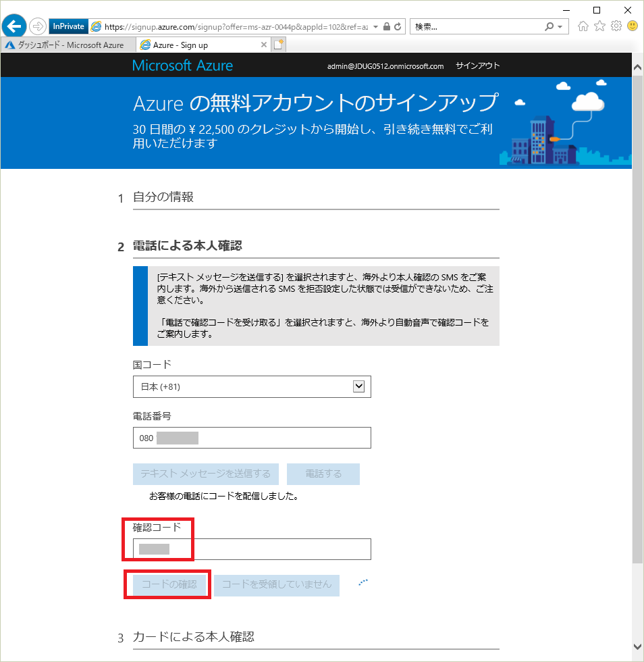Image resolution: width=644 pixels, height=662 pixels.
Task: Expand section 3 カードによる本人確認
Action: (194, 636)
